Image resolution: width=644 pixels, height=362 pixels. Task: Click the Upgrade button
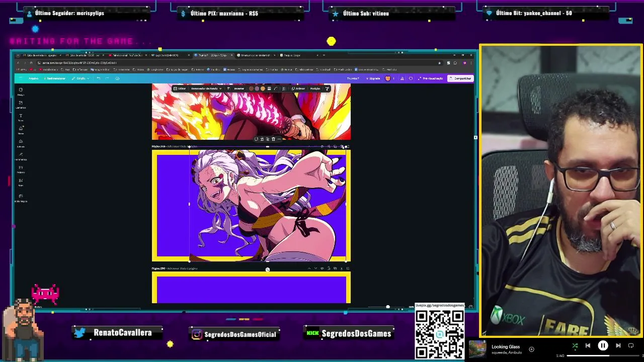click(x=373, y=78)
